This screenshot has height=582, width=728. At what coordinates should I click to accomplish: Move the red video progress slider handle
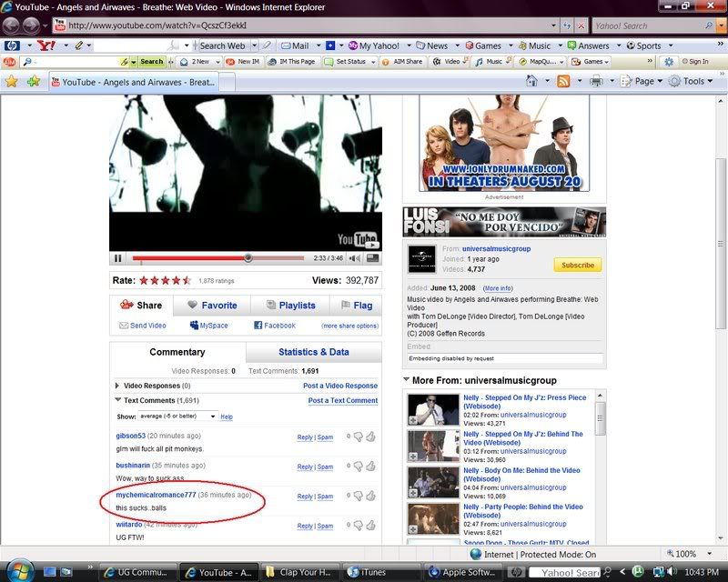coord(248,258)
